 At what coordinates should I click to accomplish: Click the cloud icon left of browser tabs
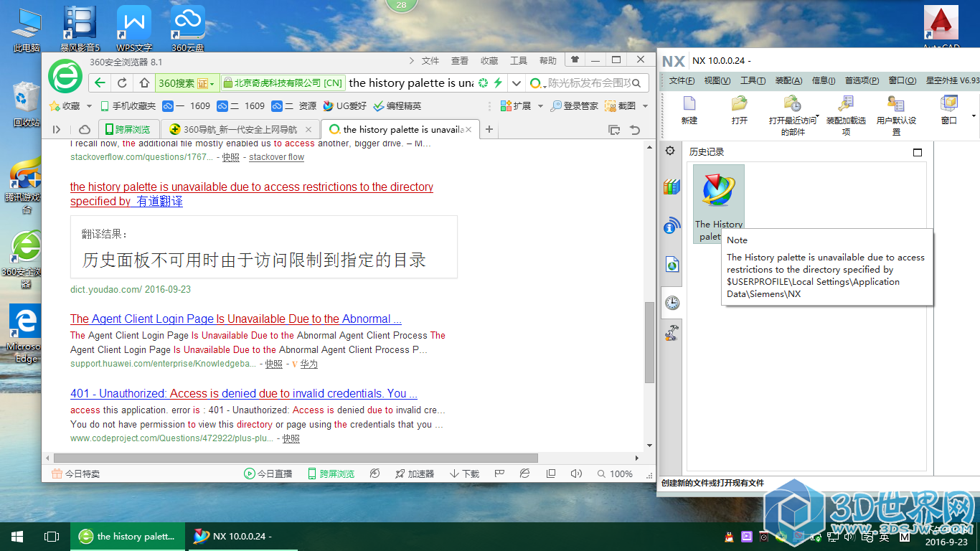point(85,130)
